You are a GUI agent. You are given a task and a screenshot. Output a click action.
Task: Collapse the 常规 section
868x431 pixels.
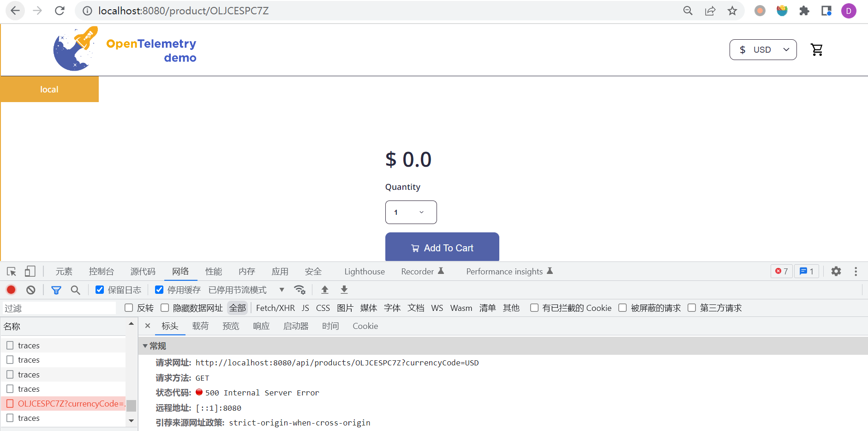coord(145,346)
